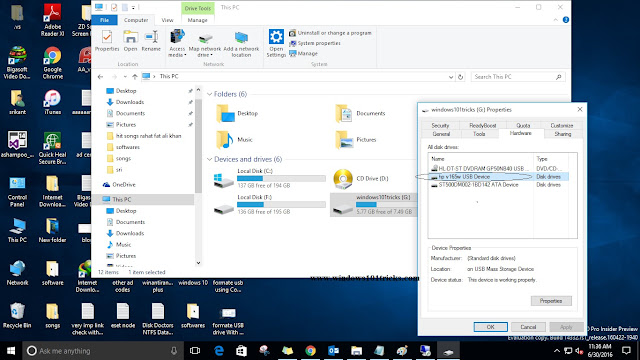The image size is (640, 360).
Task: Open recent locations dropdown arrow
Action: click(125, 77)
